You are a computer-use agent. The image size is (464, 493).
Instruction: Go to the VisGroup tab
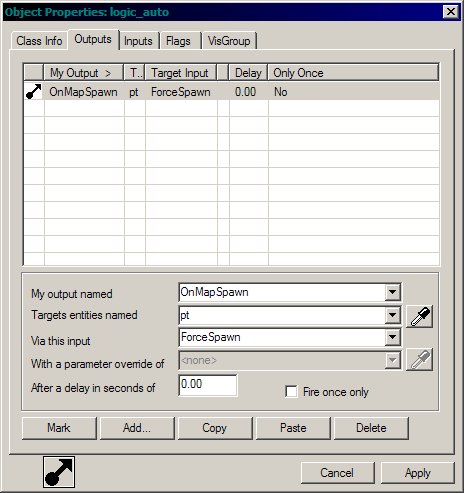pos(229,41)
